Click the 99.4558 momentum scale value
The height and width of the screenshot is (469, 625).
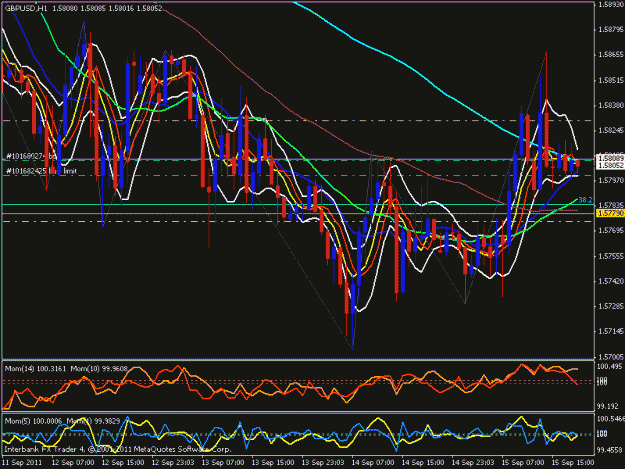tap(610, 450)
